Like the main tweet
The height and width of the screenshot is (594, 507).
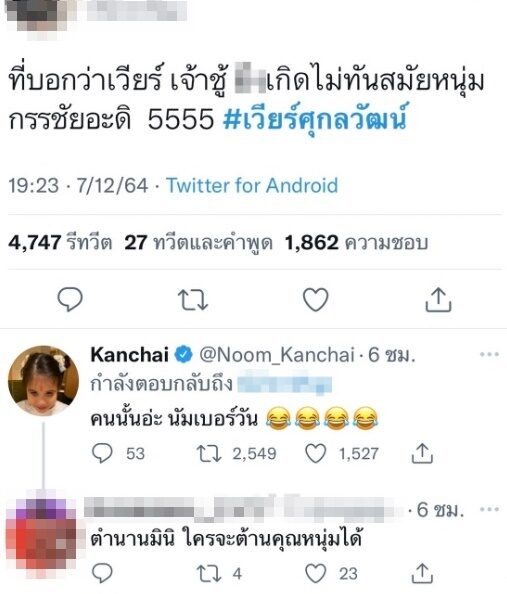pyautogui.click(x=316, y=300)
